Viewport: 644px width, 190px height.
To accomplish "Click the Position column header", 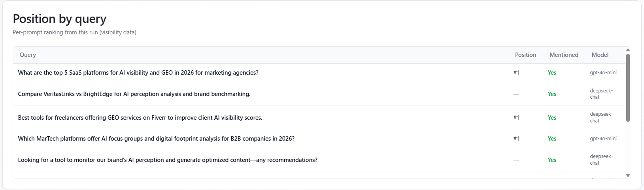I will pyautogui.click(x=525, y=55).
